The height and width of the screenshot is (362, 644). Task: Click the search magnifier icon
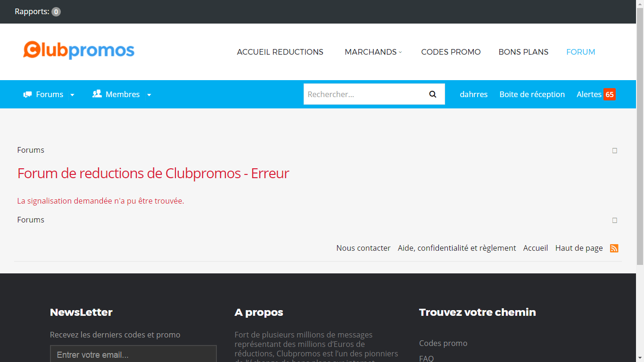432,94
